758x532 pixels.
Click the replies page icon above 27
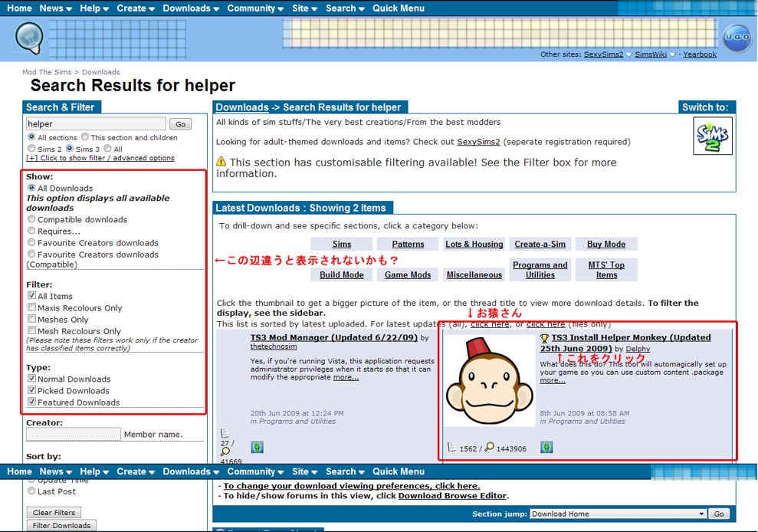[x=225, y=433]
